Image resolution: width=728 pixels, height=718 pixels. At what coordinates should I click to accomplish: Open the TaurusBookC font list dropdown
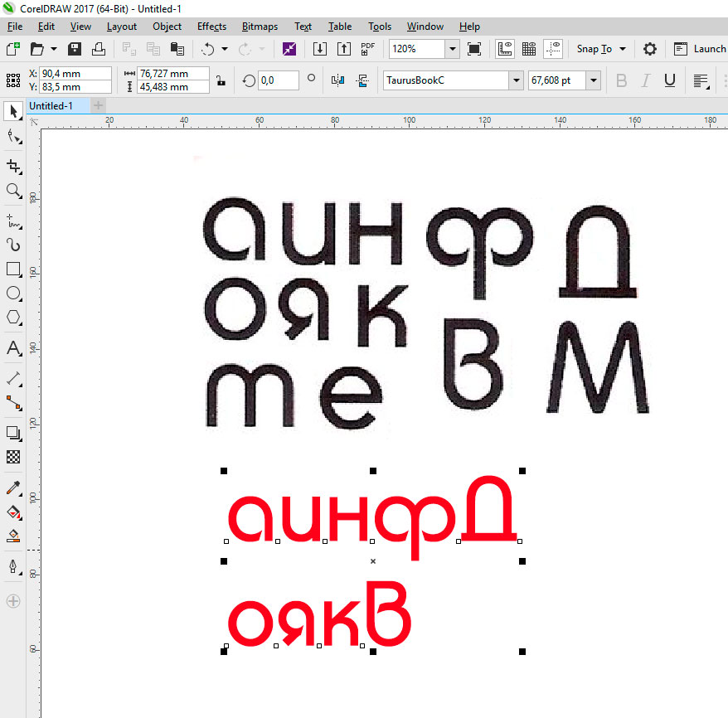pos(516,80)
